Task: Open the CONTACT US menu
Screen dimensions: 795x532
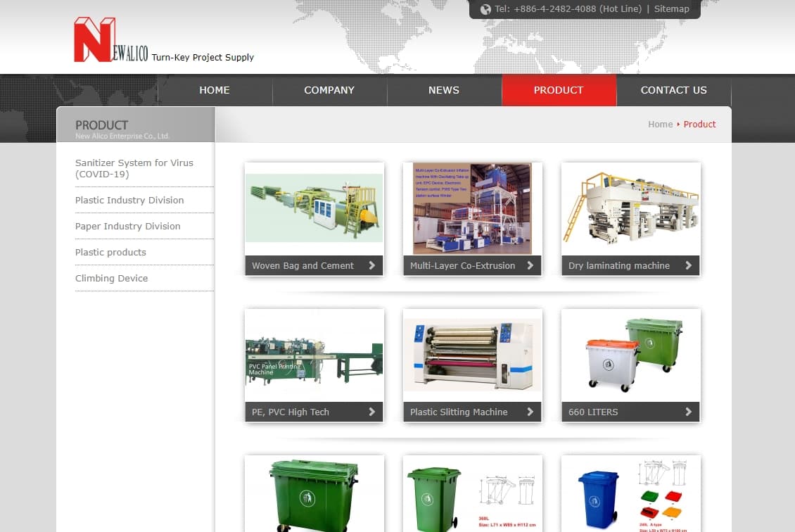Action: (674, 90)
